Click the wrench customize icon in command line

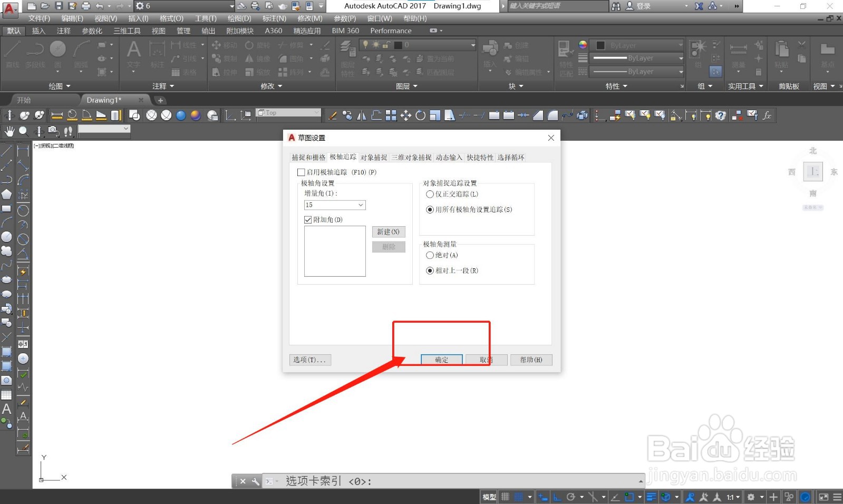coord(255,481)
